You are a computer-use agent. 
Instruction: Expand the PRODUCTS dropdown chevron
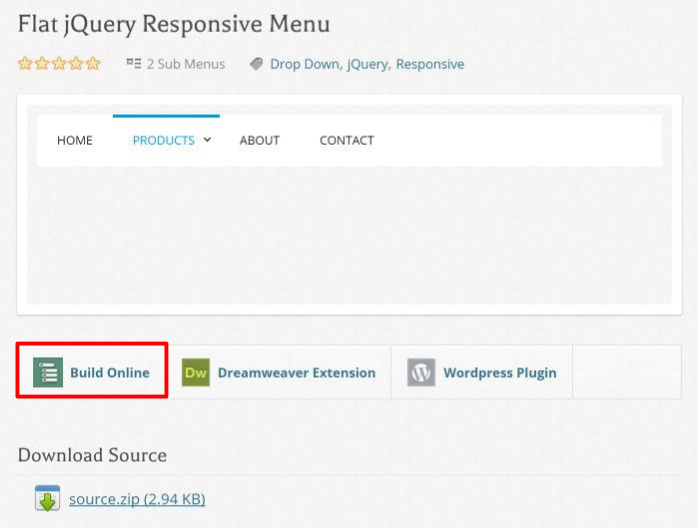207,140
